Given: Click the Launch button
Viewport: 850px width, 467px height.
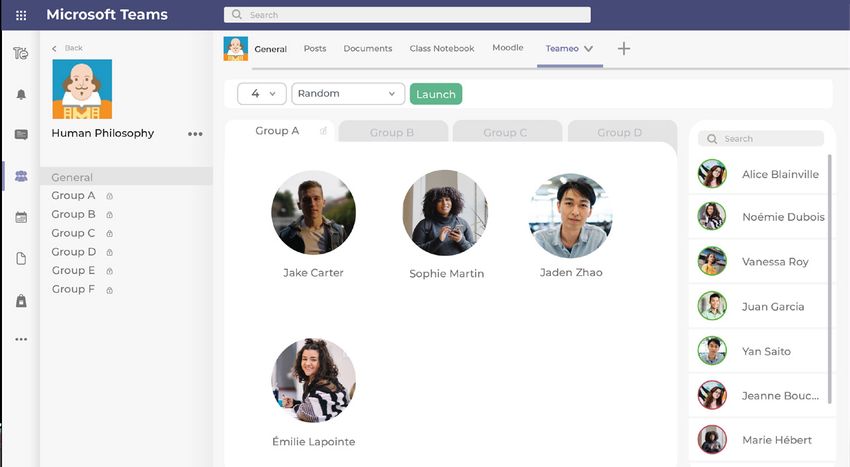Looking at the screenshot, I should [436, 94].
